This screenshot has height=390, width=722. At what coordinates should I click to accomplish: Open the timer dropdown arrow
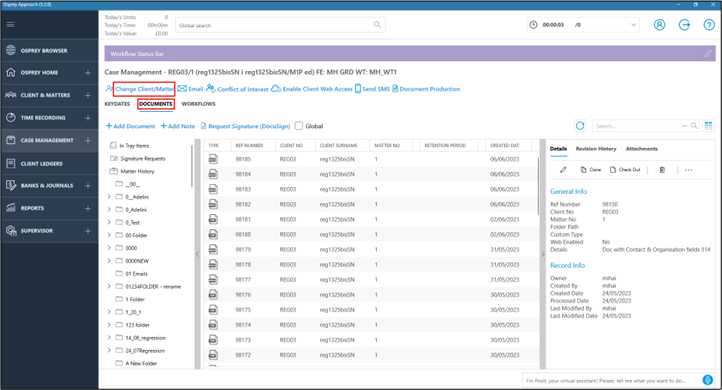[633, 25]
